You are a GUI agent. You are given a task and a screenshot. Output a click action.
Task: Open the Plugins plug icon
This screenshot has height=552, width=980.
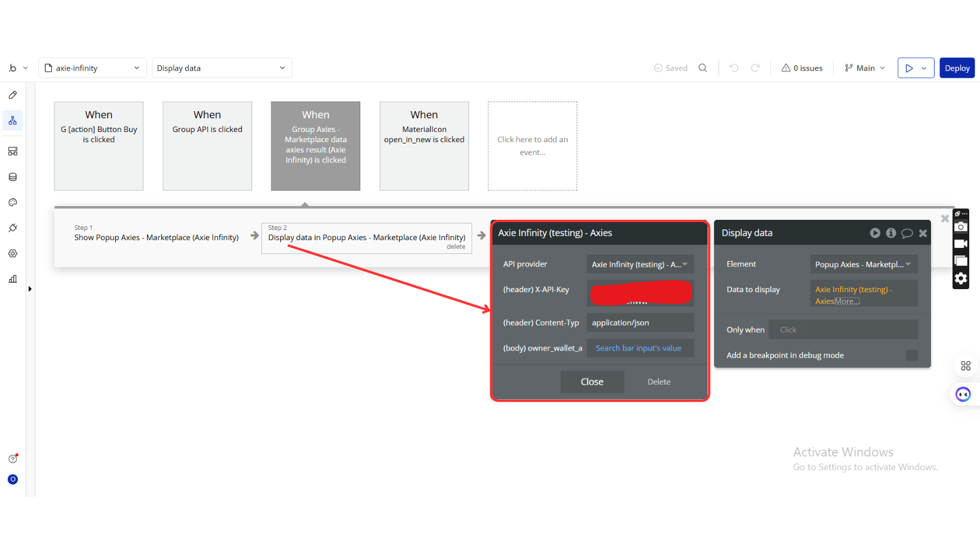click(13, 228)
